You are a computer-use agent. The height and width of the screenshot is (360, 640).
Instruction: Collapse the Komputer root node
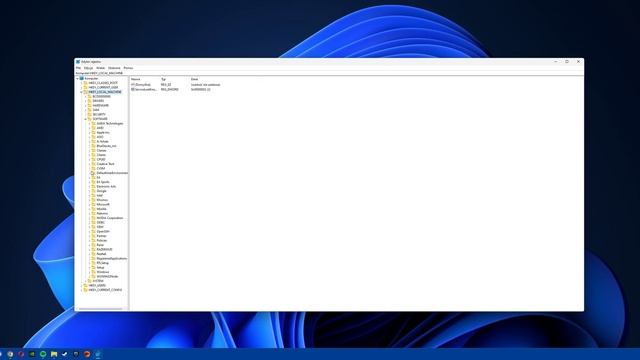(77, 78)
